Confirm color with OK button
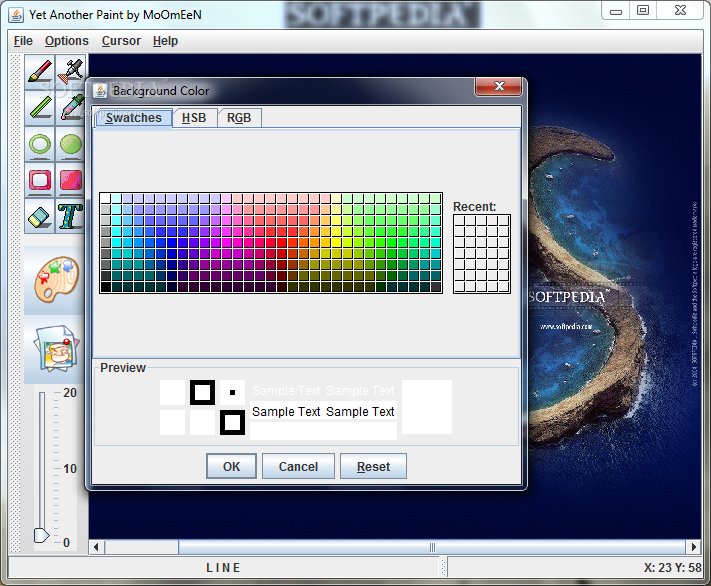Image resolution: width=711 pixels, height=586 pixels. (x=231, y=466)
